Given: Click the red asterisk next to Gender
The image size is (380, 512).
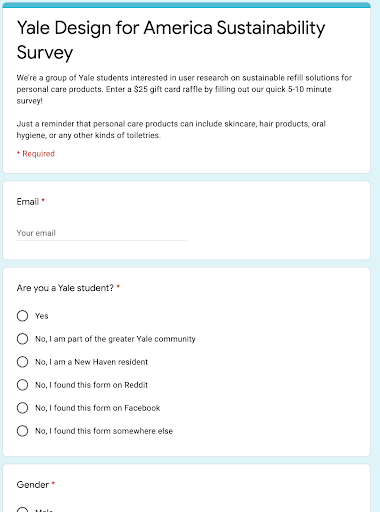Looking at the screenshot, I should pos(53,483).
